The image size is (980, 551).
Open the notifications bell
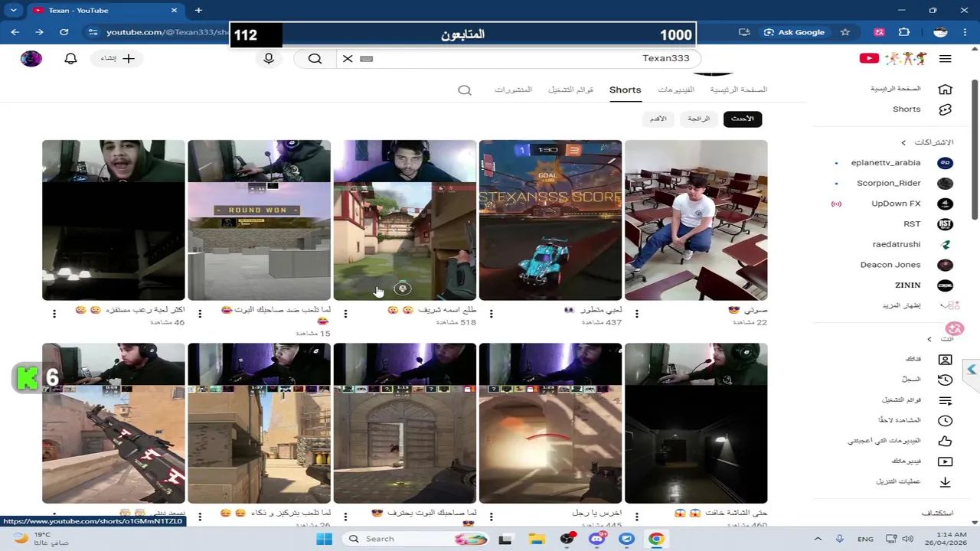[70, 59]
